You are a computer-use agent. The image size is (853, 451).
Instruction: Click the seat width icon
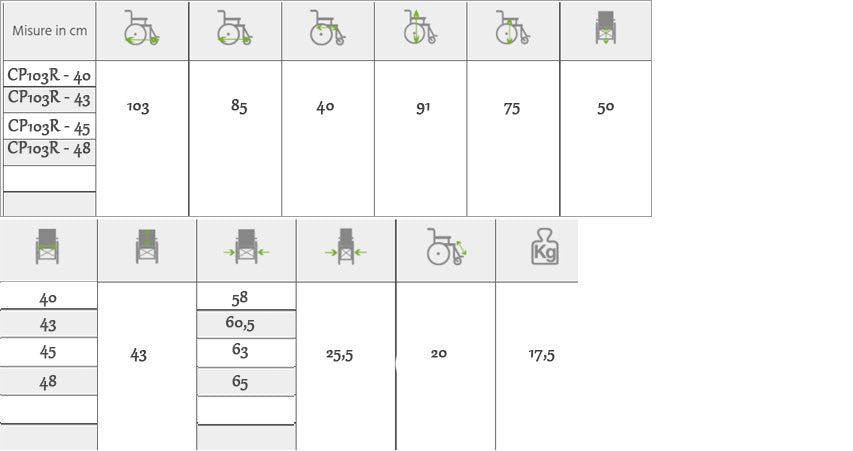(48, 246)
